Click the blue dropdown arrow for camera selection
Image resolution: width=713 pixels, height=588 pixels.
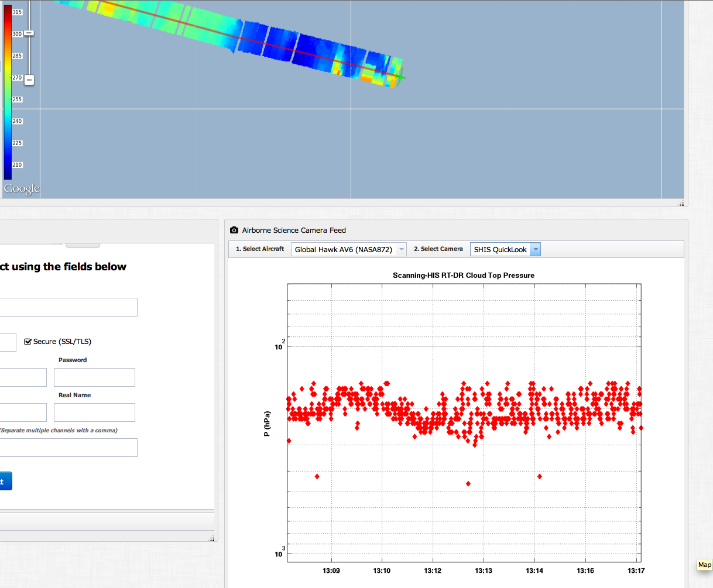(536, 250)
